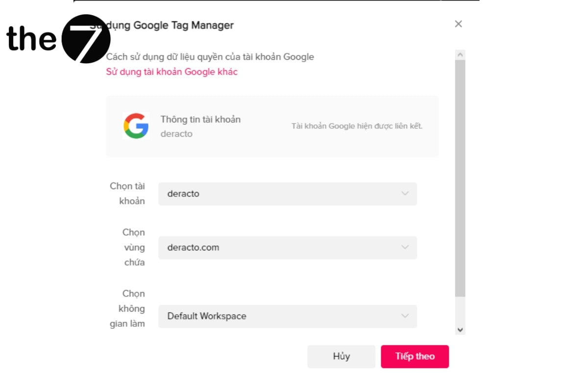Click the dialog's vertical scrollbar thumb
Image resolution: width=588 pixels, height=392 pixels.
coord(460,176)
